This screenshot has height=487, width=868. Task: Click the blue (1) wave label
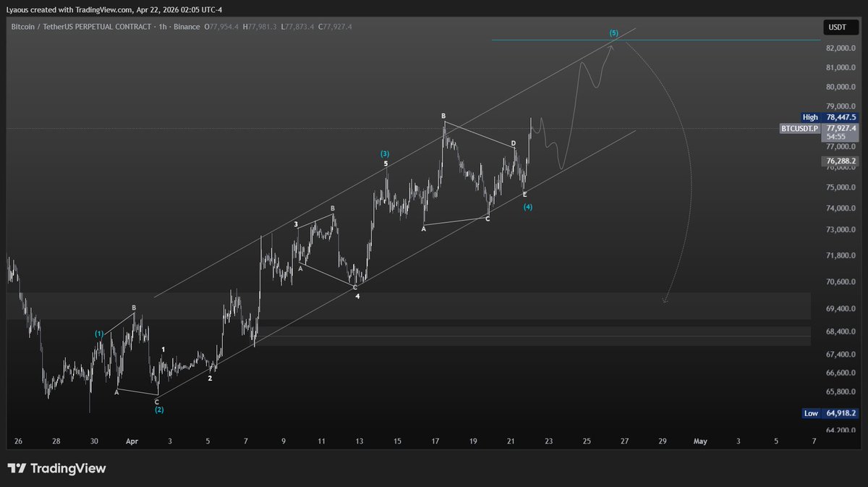pyautogui.click(x=99, y=334)
